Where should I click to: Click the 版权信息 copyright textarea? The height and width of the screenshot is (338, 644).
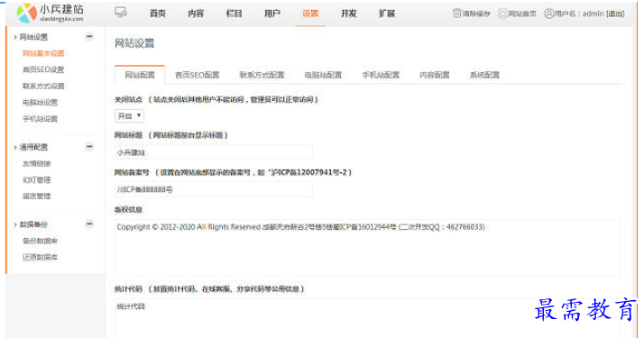click(367, 248)
